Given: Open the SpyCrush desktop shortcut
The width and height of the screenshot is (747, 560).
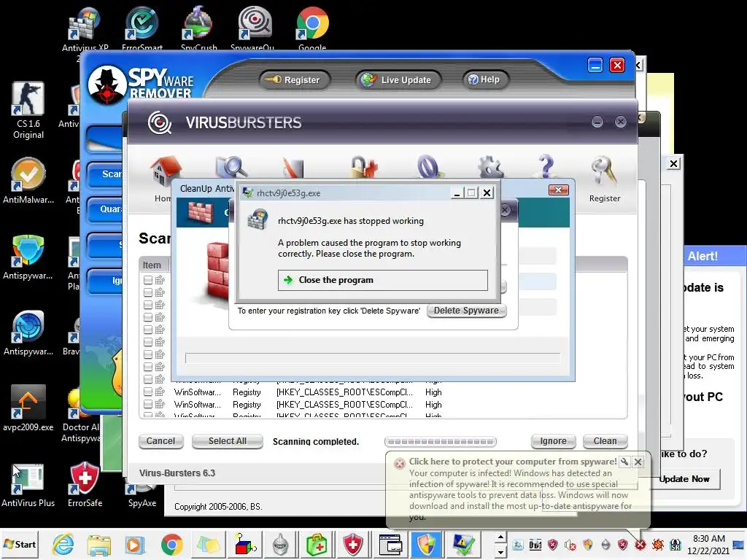Looking at the screenshot, I should tap(198, 28).
